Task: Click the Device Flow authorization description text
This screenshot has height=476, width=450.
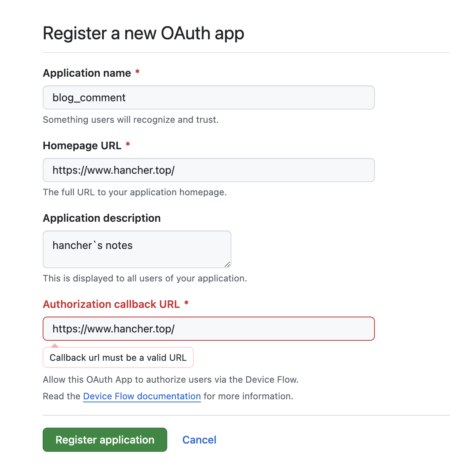Action: [x=170, y=379]
